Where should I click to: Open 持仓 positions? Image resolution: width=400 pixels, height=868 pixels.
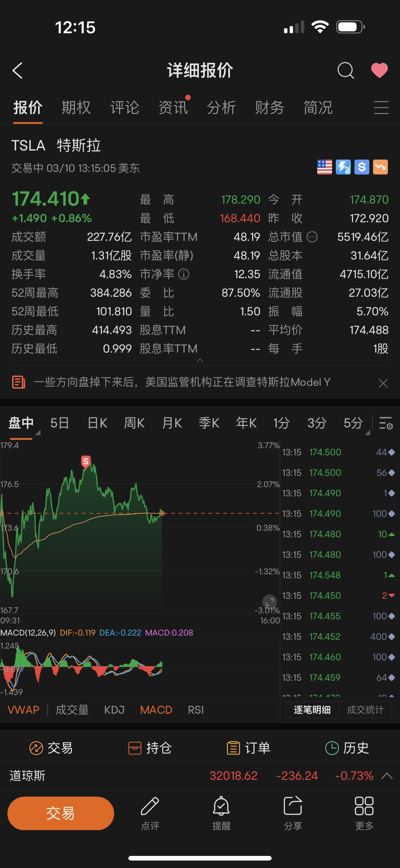pos(150,748)
